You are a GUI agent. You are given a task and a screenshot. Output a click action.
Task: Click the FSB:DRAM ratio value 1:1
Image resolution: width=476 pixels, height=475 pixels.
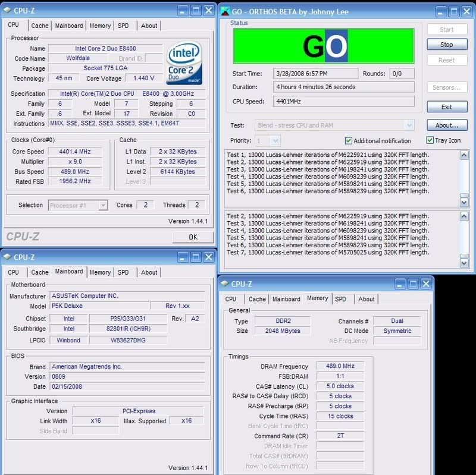[340, 376]
